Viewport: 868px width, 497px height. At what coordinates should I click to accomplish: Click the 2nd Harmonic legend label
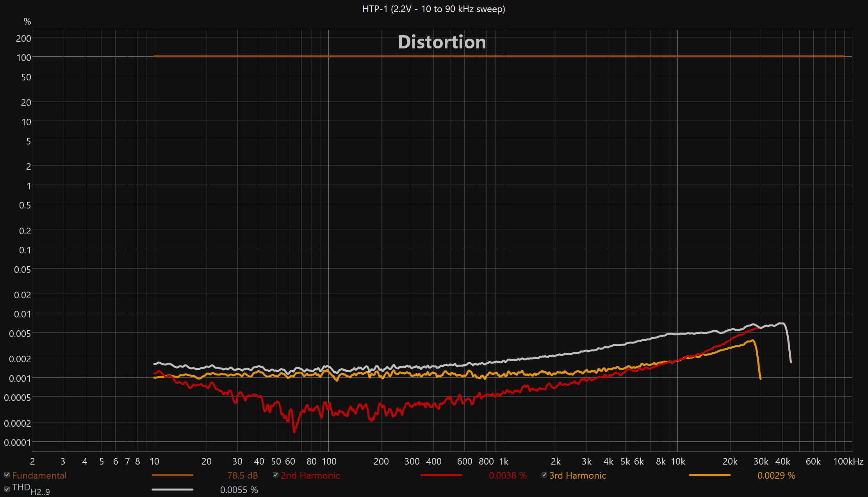pos(310,476)
